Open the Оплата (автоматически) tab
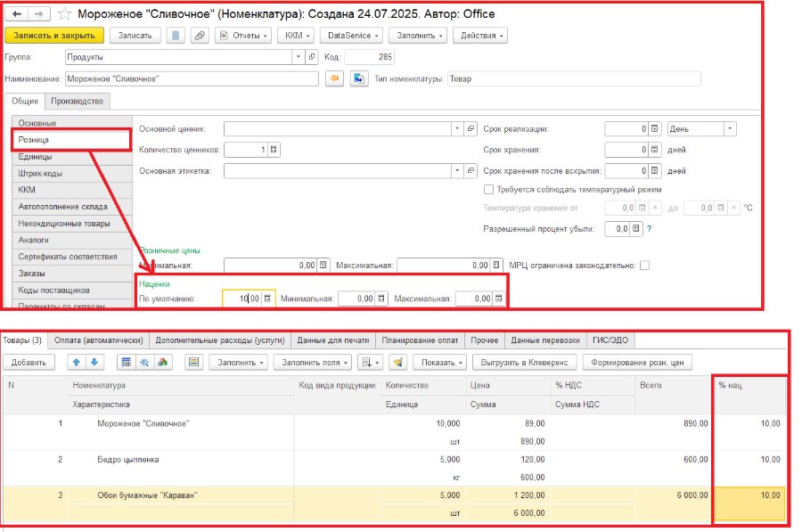 tap(99, 340)
